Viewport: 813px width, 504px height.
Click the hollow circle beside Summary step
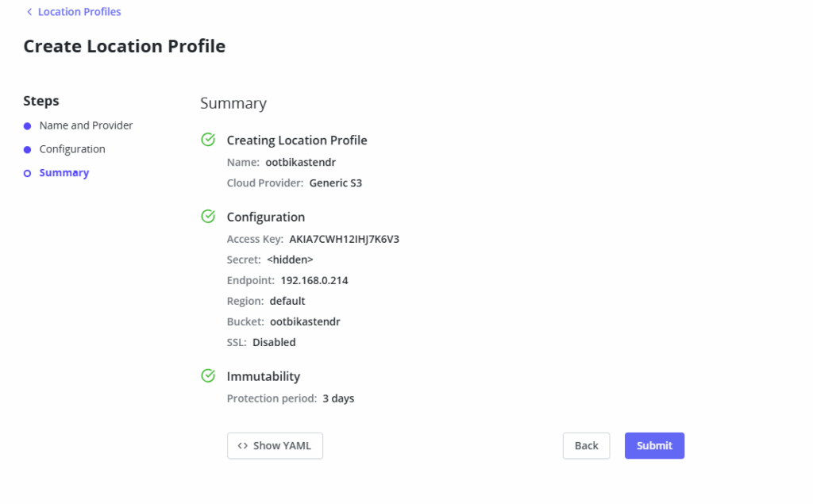29,172
